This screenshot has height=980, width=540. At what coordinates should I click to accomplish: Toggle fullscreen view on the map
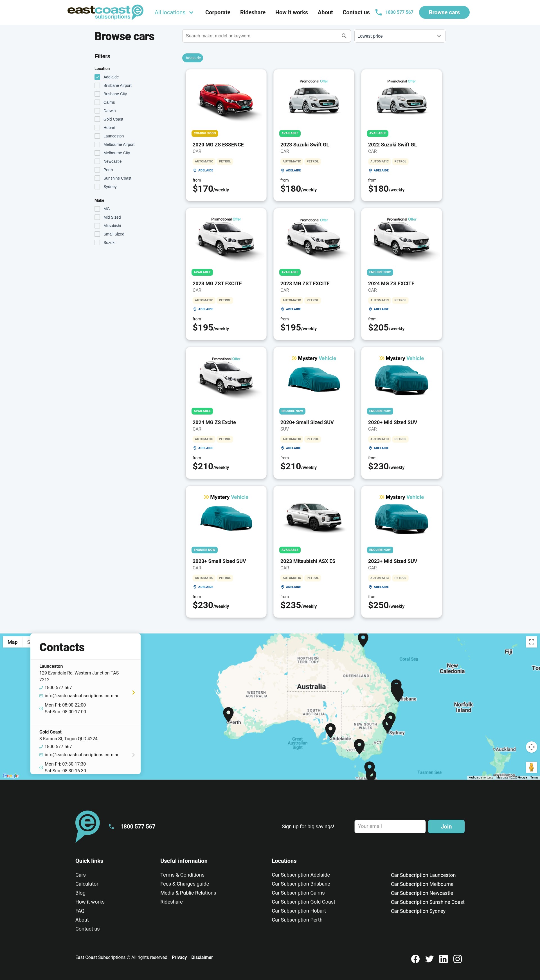tap(531, 642)
